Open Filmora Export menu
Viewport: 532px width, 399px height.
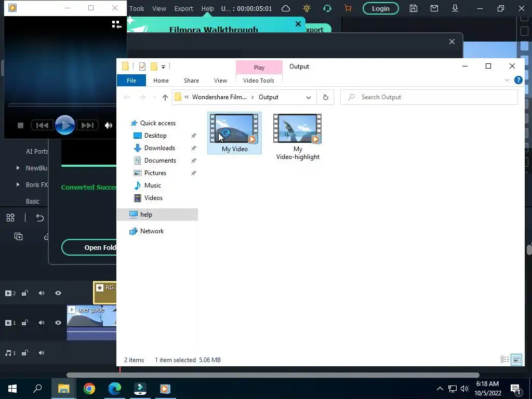point(183,8)
